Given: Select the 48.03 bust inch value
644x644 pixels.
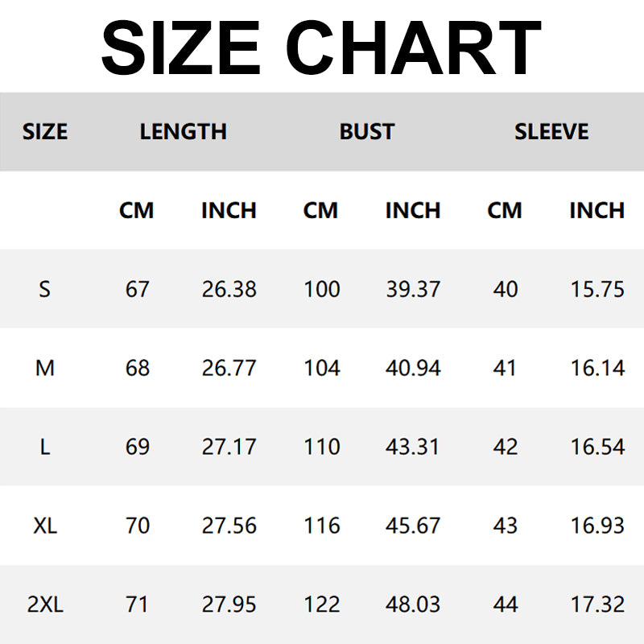Looking at the screenshot, I should pyautogui.click(x=413, y=605).
